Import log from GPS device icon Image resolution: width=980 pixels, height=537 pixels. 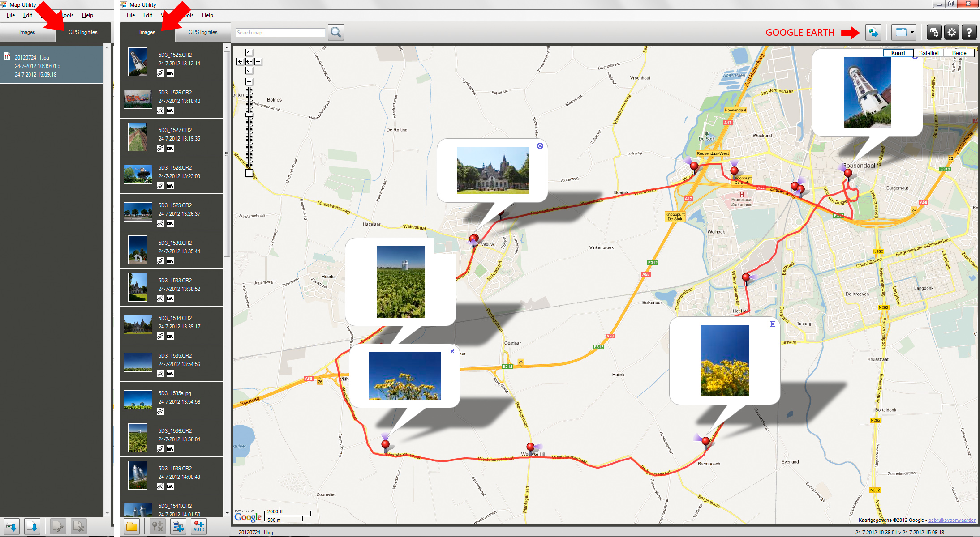tap(12, 526)
